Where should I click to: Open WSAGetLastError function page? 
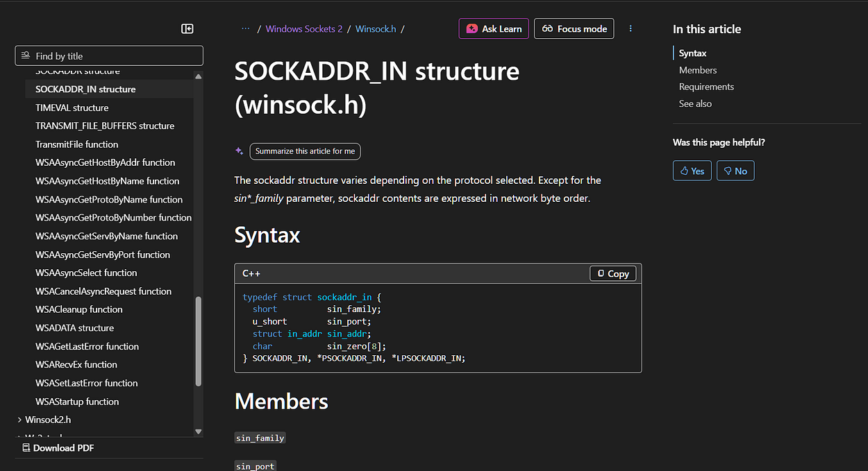pos(87,346)
